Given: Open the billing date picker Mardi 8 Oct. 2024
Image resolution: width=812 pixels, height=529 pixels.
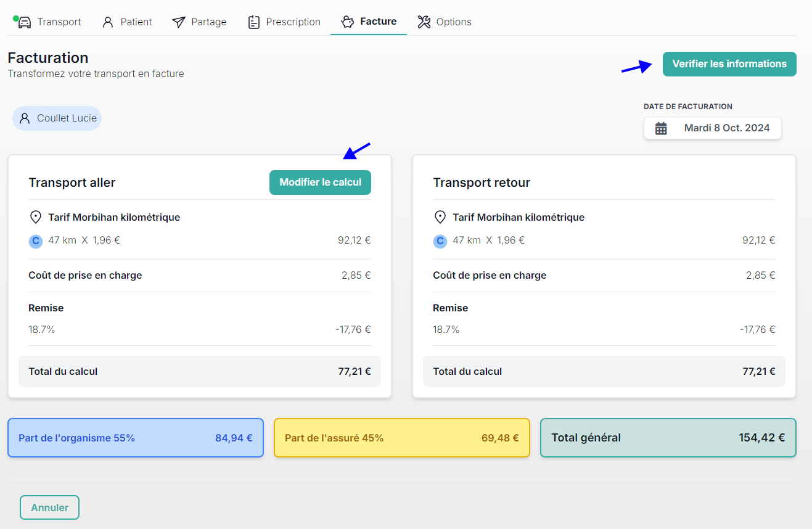Looking at the screenshot, I should pyautogui.click(x=713, y=128).
